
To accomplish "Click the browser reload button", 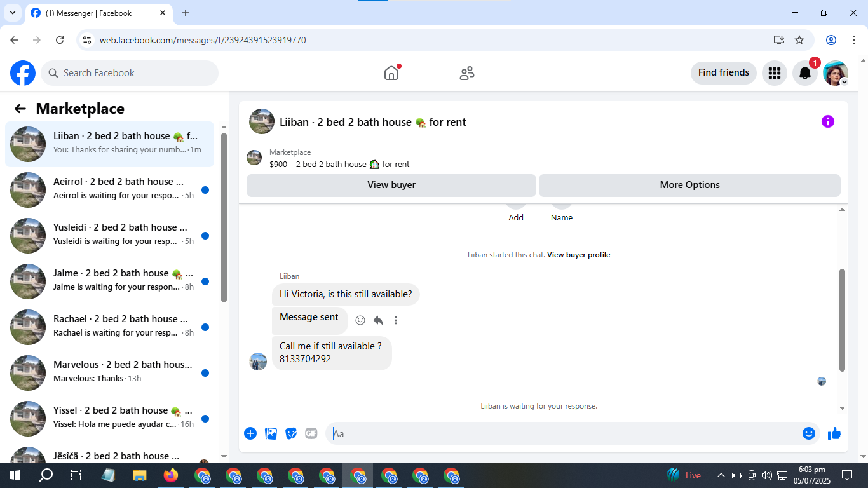I will click(x=60, y=40).
